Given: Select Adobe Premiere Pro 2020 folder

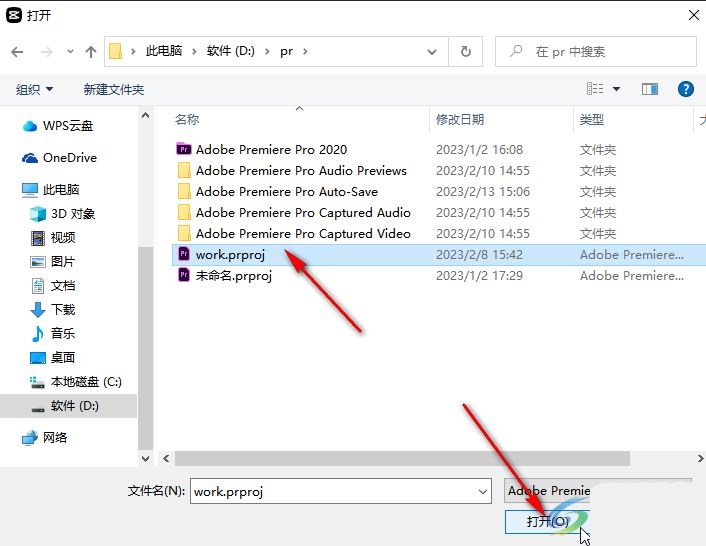Looking at the screenshot, I should [x=272, y=149].
